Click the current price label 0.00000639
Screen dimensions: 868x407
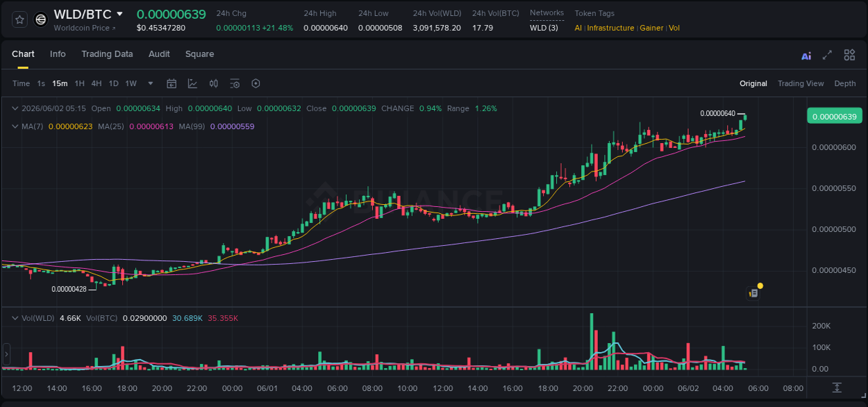click(834, 116)
